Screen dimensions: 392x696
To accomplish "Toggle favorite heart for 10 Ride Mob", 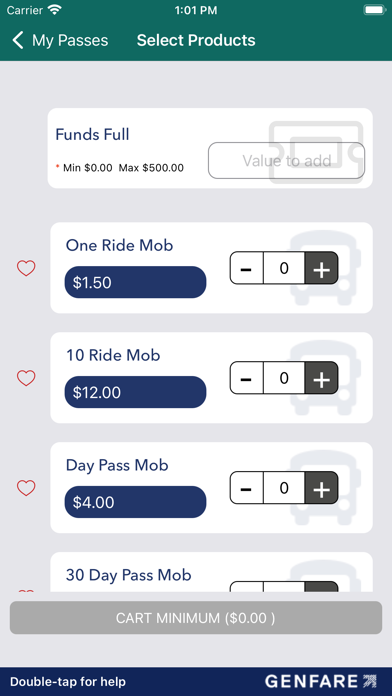I will 26,378.
